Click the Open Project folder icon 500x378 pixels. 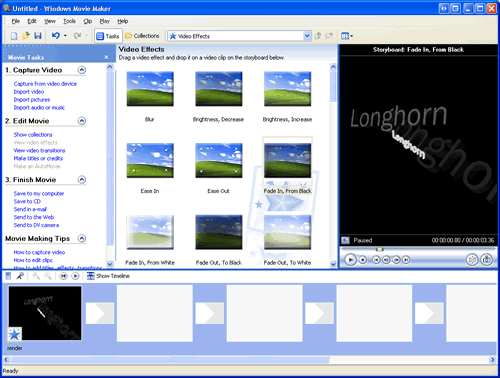pos(26,36)
